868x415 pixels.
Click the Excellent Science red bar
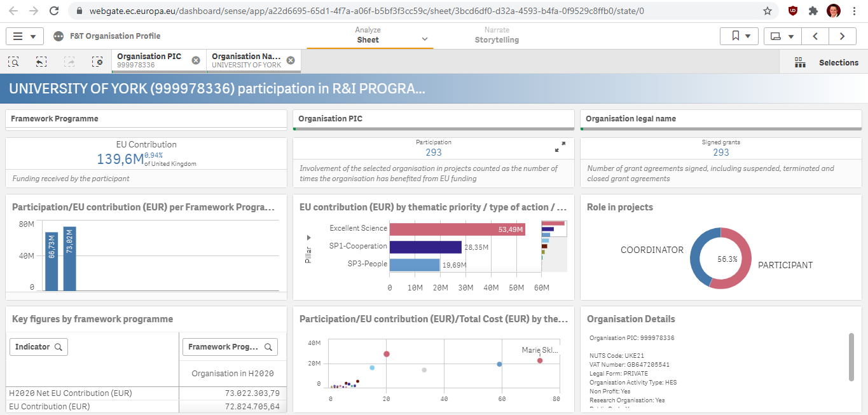[457, 229]
